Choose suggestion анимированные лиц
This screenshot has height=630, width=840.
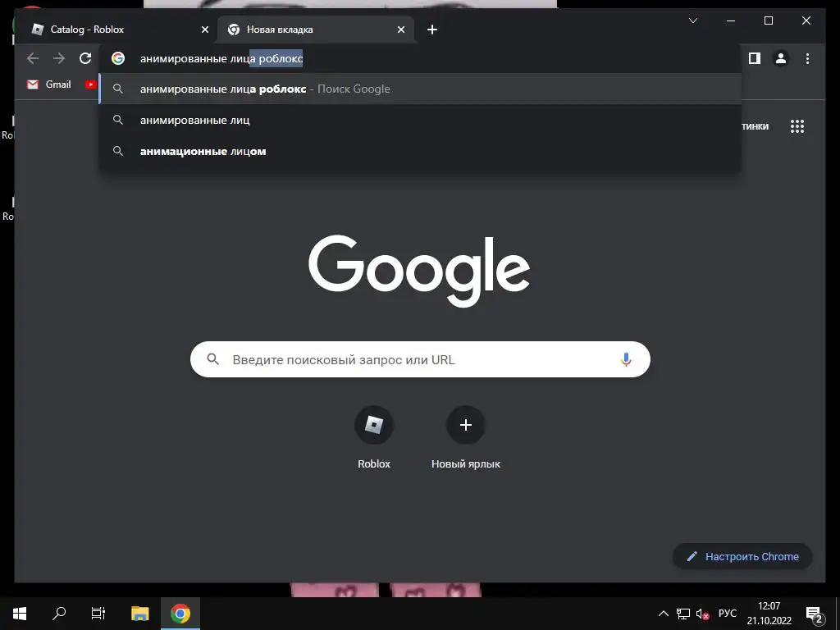pyautogui.click(x=420, y=120)
